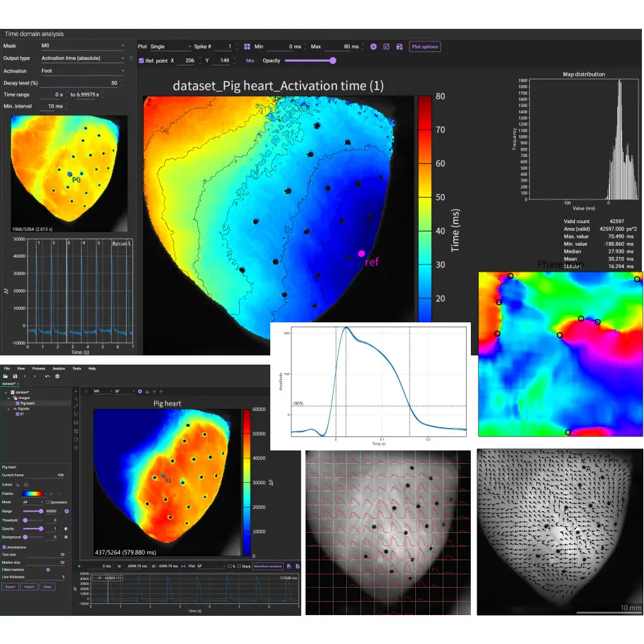644x644 pixels.
Task: Click the open folder icon in main toolbar
Action: (x=6, y=377)
